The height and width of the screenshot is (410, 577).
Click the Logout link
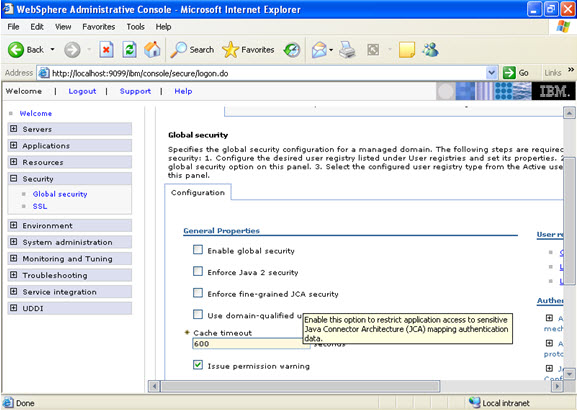(x=82, y=91)
